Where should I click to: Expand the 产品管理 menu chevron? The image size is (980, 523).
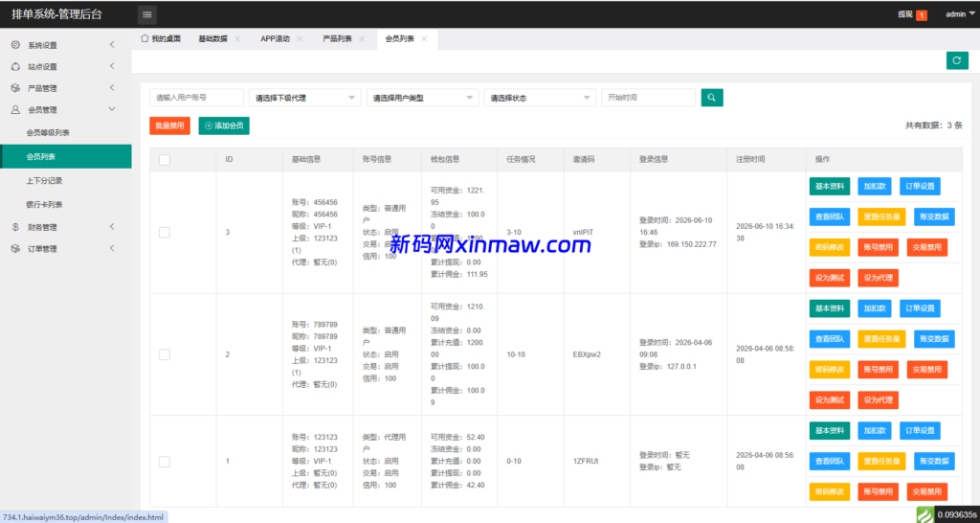tap(112, 88)
